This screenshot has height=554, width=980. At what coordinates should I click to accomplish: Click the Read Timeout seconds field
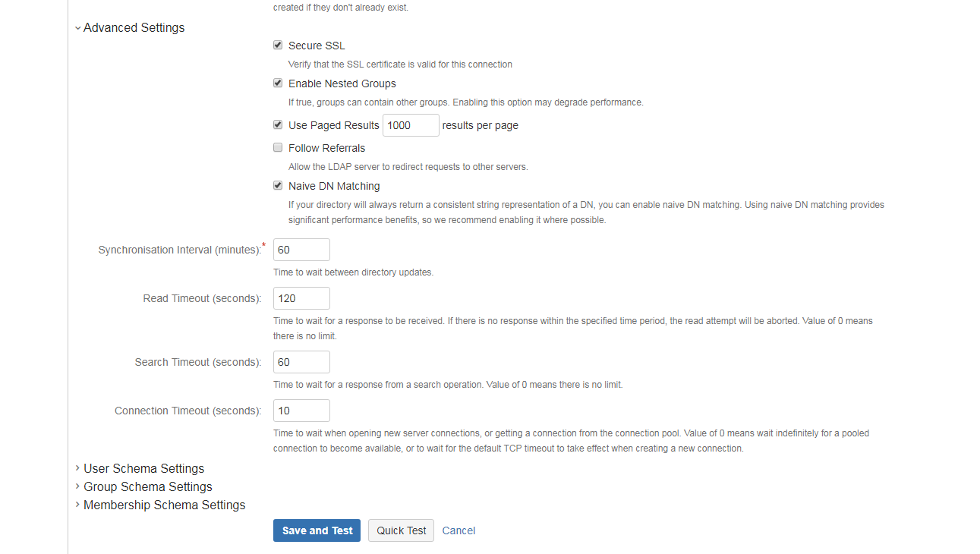point(301,298)
